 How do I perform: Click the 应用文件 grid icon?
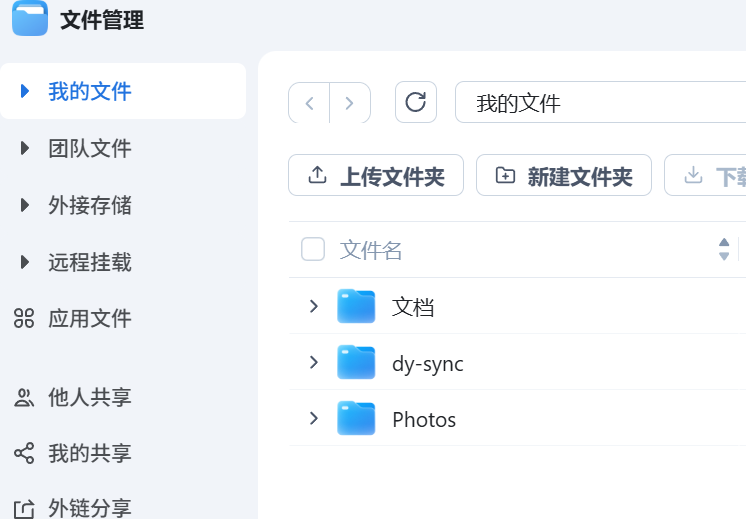(24, 319)
